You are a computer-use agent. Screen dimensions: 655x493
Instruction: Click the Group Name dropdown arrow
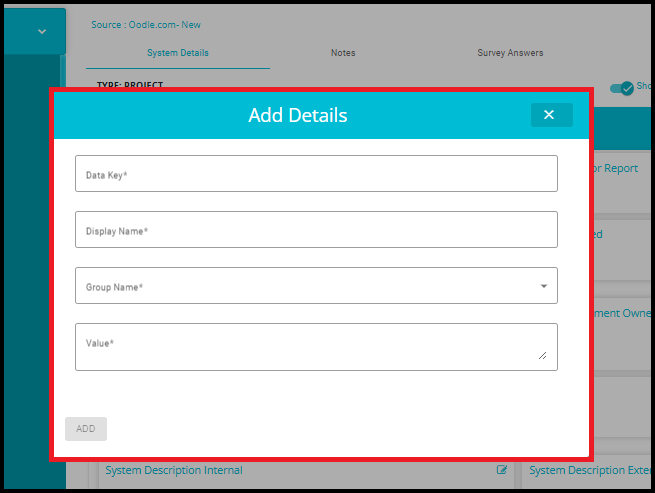click(x=543, y=286)
